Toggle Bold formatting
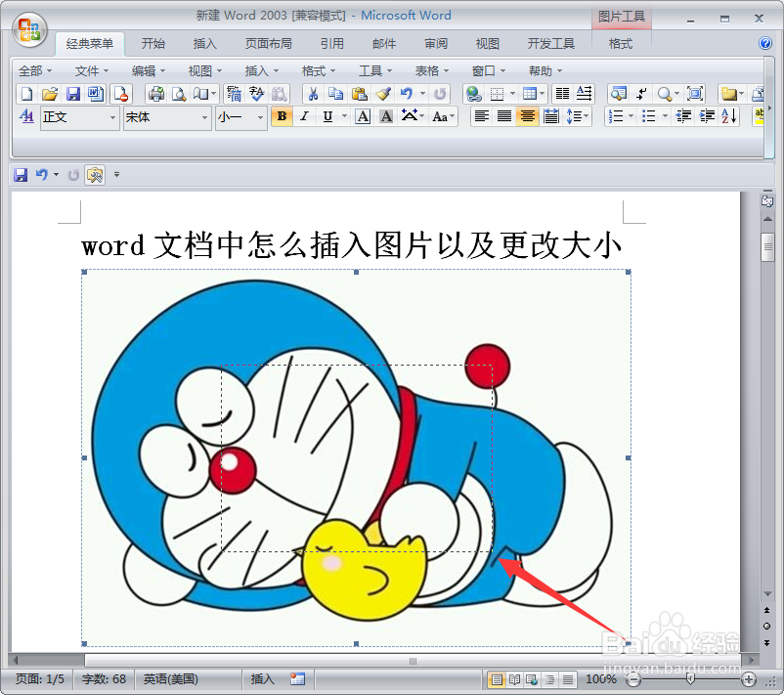This screenshot has width=784, height=695. coord(282,117)
